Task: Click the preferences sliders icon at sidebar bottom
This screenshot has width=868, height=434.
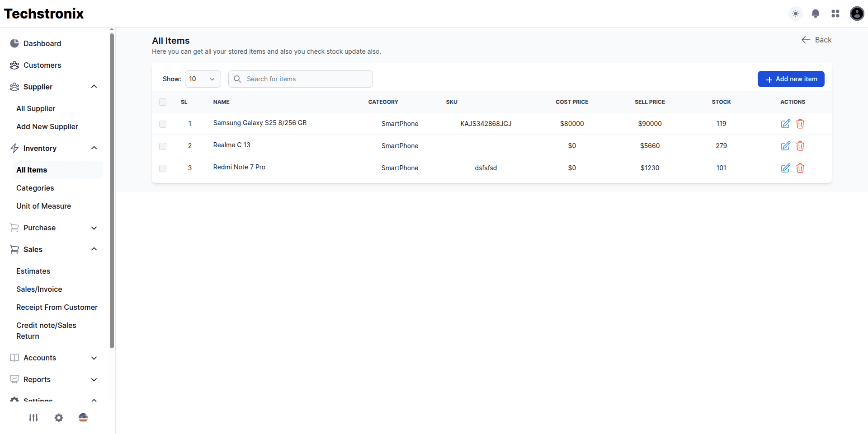Action: pyautogui.click(x=33, y=418)
